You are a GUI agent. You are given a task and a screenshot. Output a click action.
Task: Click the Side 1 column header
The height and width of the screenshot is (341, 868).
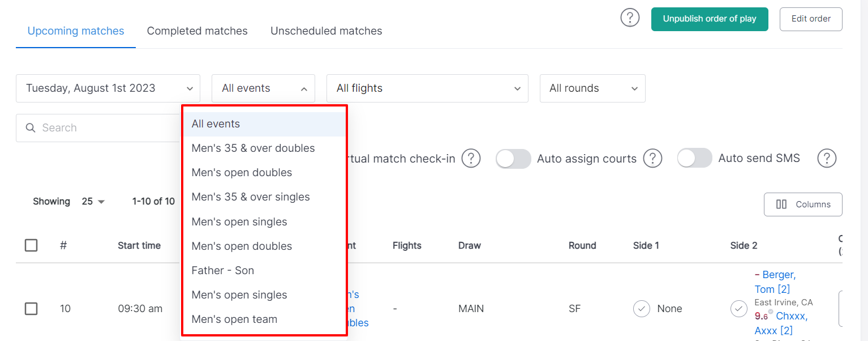point(646,246)
